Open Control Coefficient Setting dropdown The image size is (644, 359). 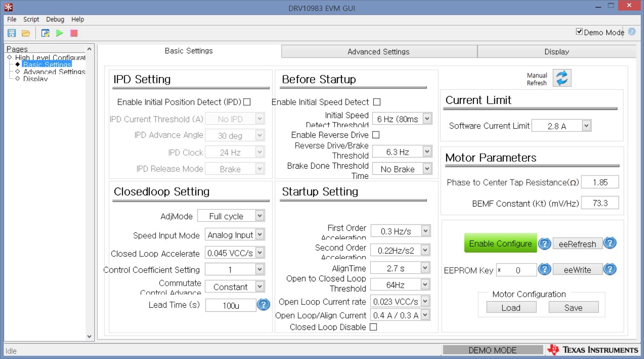coord(235,270)
